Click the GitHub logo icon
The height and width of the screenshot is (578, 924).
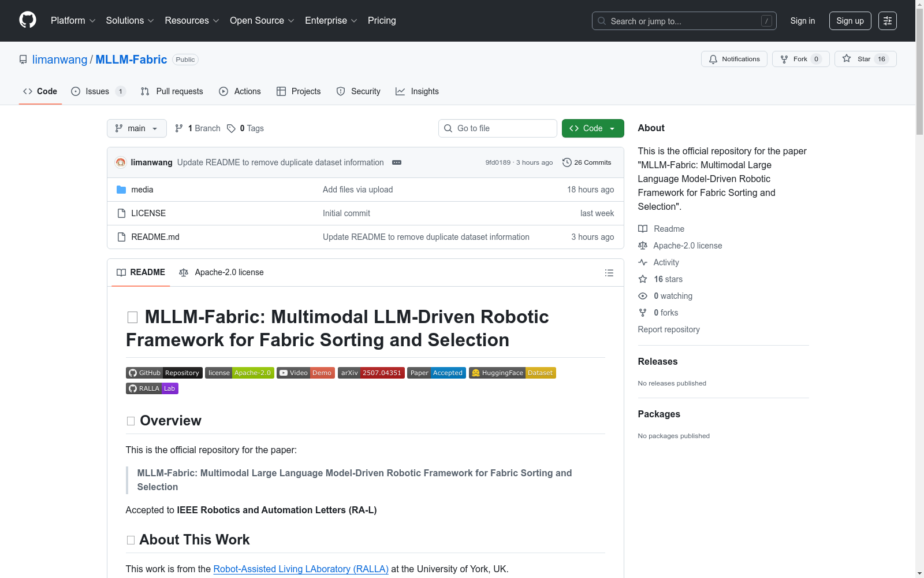(28, 20)
